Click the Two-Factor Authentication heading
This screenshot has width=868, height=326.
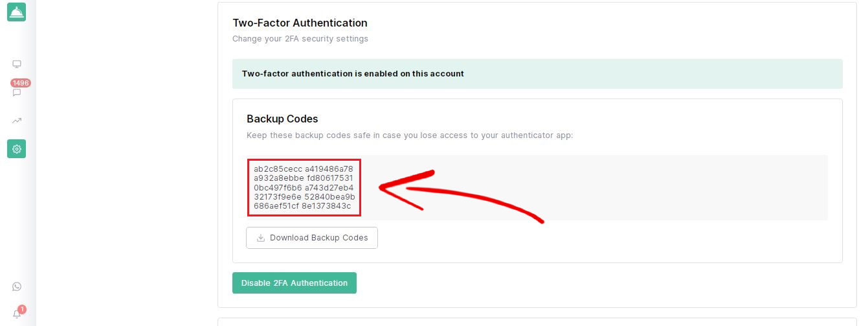pyautogui.click(x=300, y=23)
